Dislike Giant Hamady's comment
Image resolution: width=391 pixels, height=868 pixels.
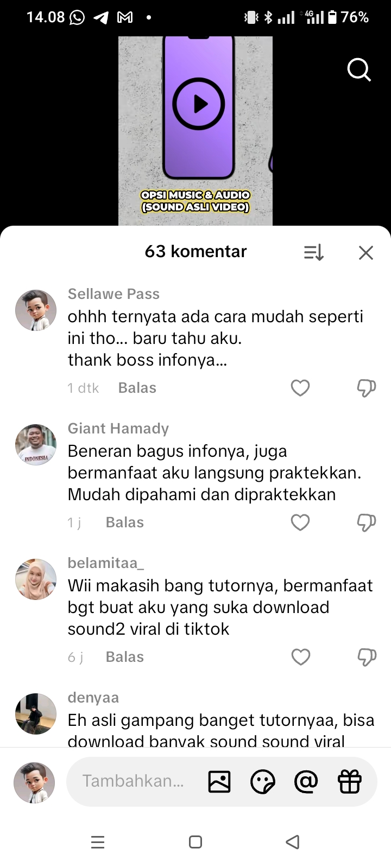[x=367, y=522]
